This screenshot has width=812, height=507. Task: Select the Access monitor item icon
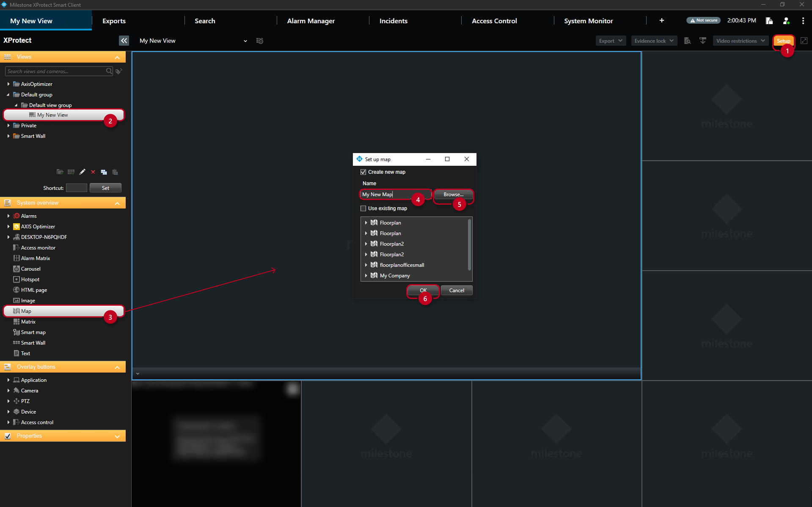point(17,248)
